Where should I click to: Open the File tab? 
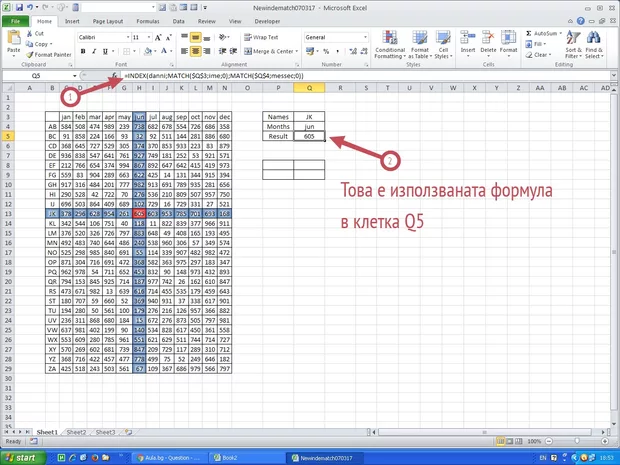[15, 21]
